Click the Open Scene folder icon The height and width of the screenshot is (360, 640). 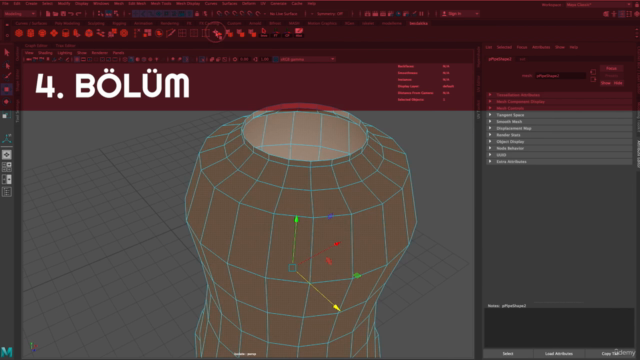55,14
